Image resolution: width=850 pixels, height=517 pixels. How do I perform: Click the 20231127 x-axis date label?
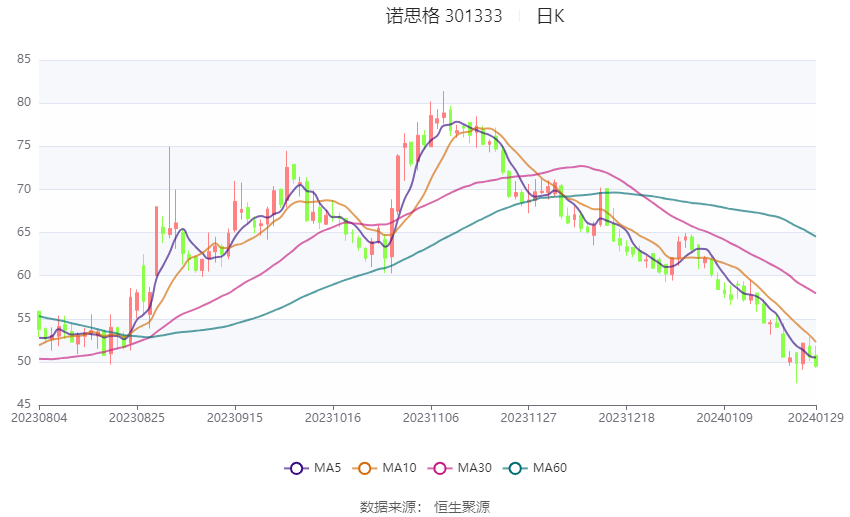tap(529, 418)
